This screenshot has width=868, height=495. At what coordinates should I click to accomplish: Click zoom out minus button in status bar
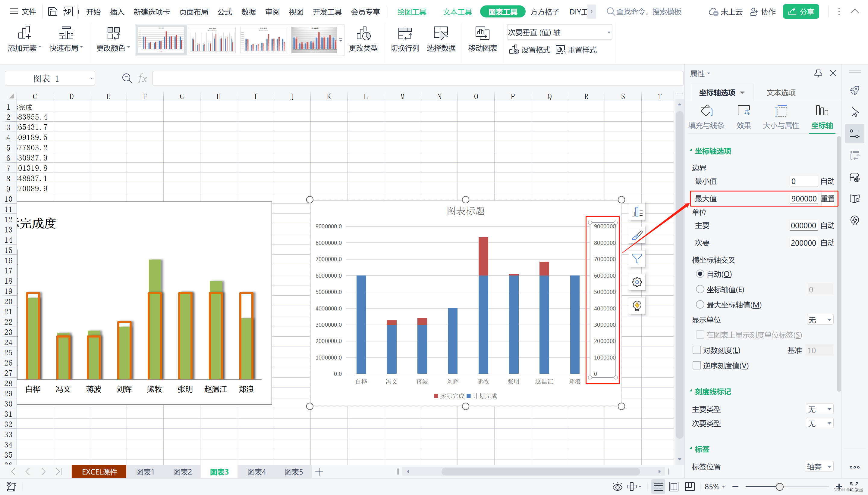coord(735,487)
